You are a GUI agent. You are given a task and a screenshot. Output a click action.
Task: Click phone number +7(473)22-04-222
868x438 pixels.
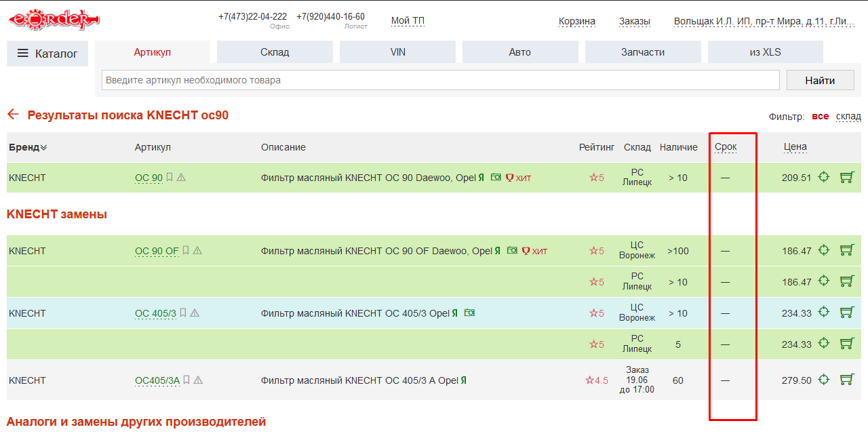point(252,16)
